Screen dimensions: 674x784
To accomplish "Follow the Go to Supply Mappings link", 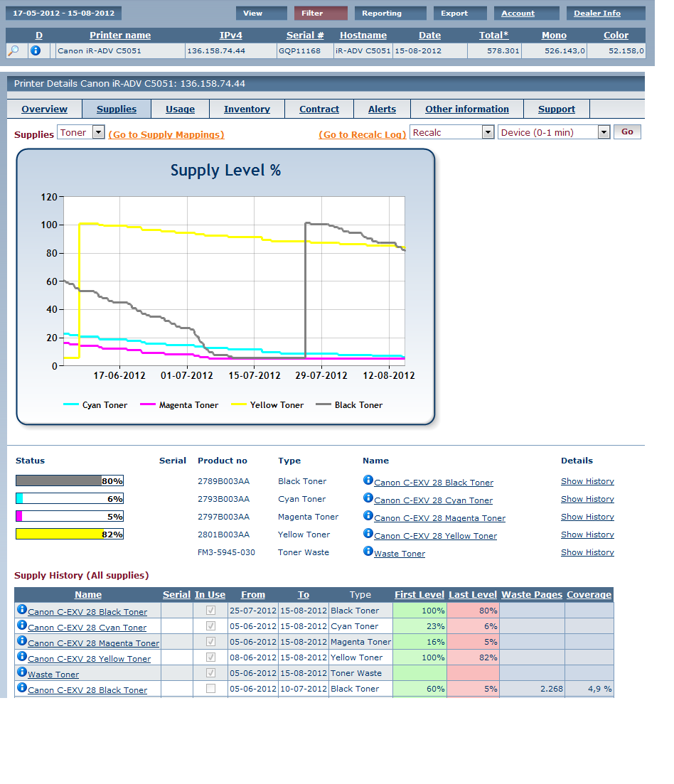I will [x=166, y=134].
